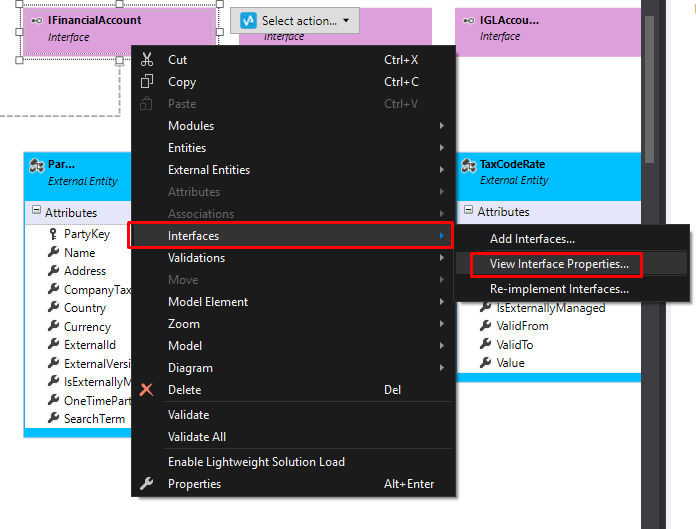Screen dimensions: 696x529
Task: Click the wrench icon beside ValidTo
Action: click(486, 344)
